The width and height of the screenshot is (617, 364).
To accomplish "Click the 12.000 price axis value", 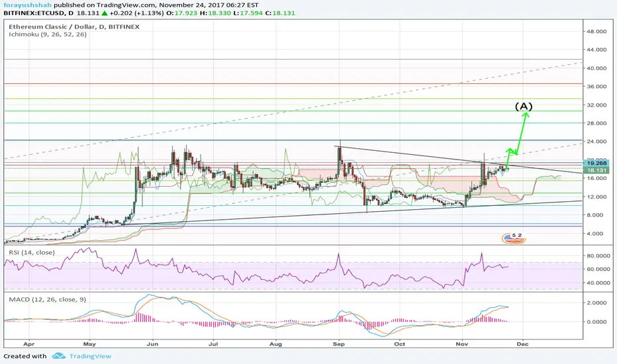I will point(596,197).
